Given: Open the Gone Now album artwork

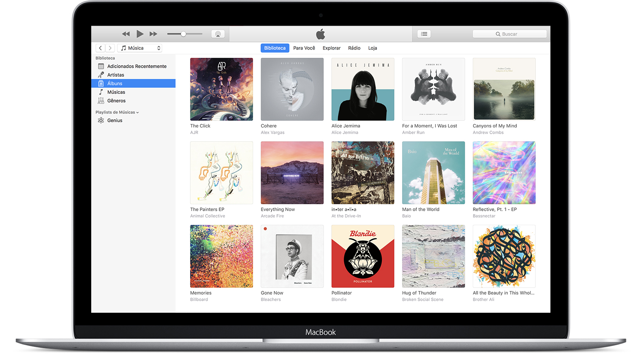Looking at the screenshot, I should (x=292, y=256).
